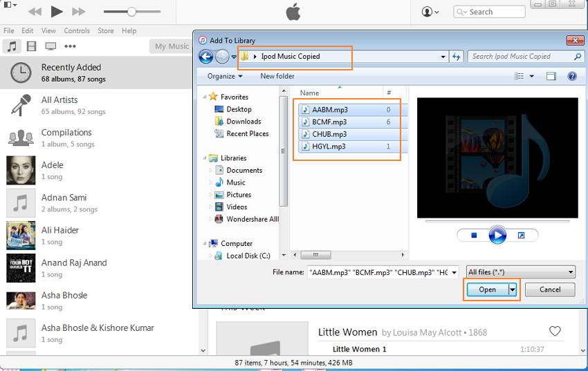This screenshot has width=588, height=371.
Task: Open the TV Shows library icon
Action: click(50, 46)
